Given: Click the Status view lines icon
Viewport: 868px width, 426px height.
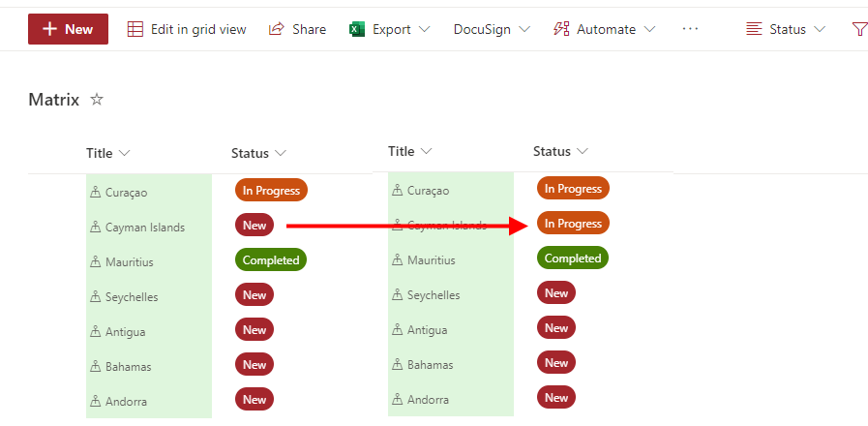Looking at the screenshot, I should pyautogui.click(x=755, y=29).
